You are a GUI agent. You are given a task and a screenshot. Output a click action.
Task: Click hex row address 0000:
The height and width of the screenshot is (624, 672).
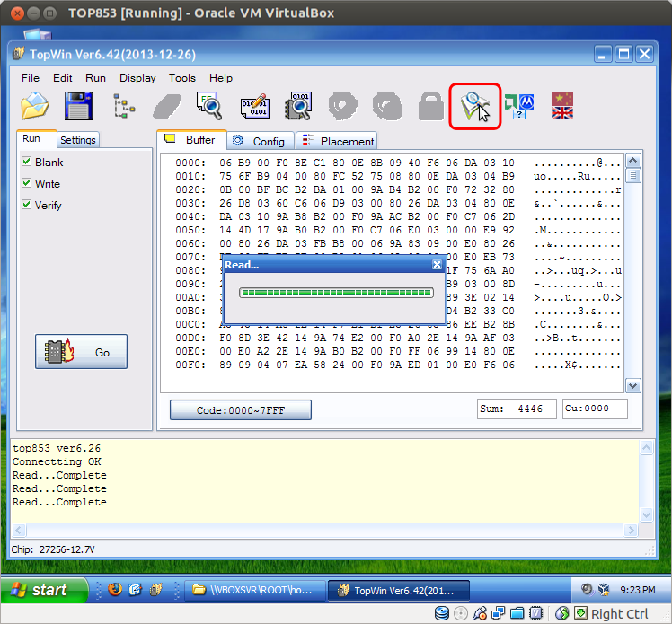click(x=190, y=163)
